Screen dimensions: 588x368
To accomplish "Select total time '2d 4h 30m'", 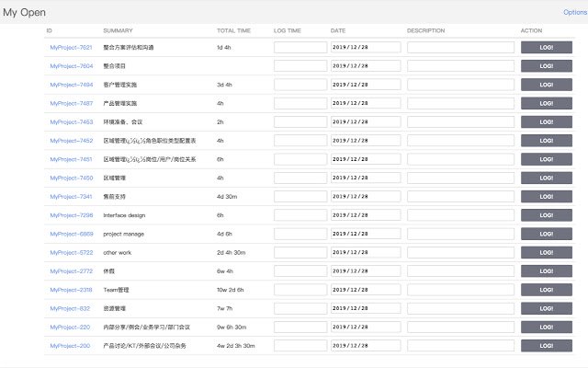I will pyautogui.click(x=231, y=253).
